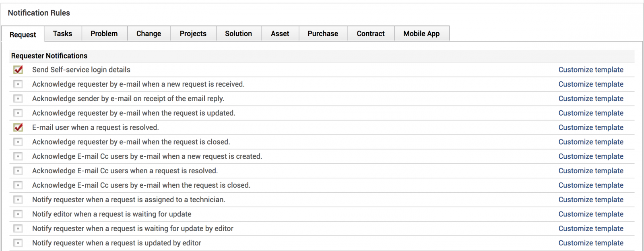Enable notify editor when request waiting for update
This screenshot has height=251, width=644.
[18, 214]
